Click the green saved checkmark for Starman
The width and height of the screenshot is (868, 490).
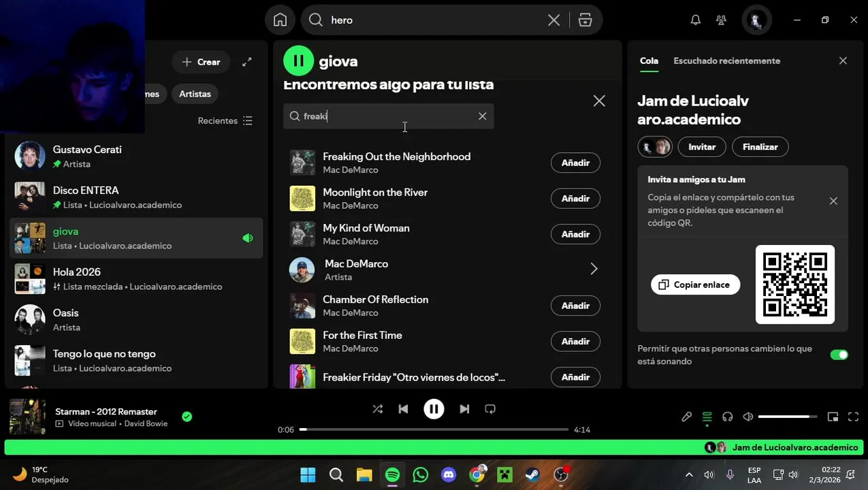tap(187, 416)
